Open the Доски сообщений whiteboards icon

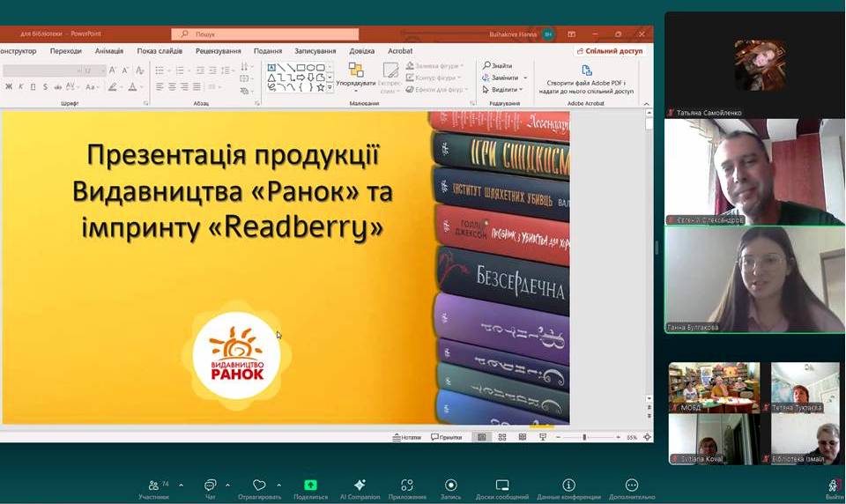(x=502, y=485)
